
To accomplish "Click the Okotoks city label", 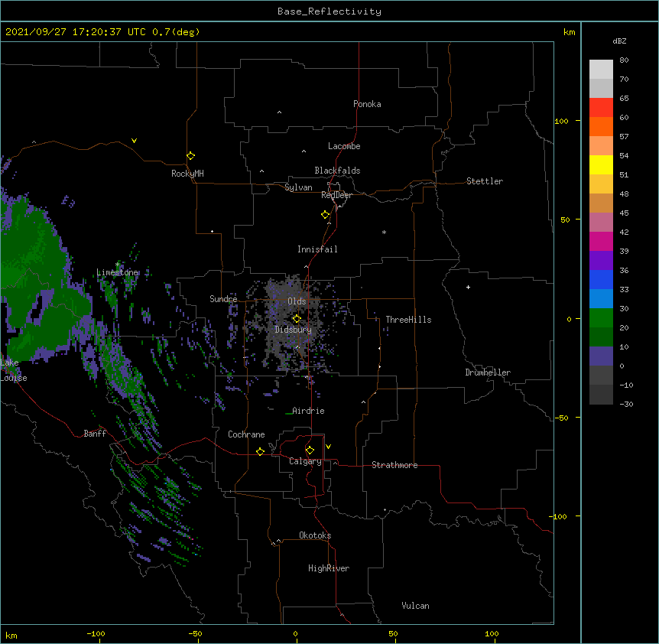I will 315,535.
